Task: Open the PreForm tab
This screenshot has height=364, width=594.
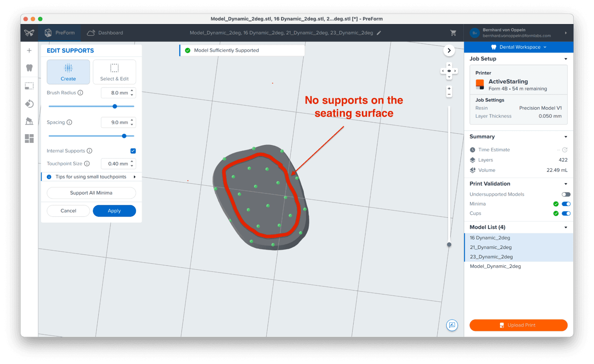Action: click(60, 33)
